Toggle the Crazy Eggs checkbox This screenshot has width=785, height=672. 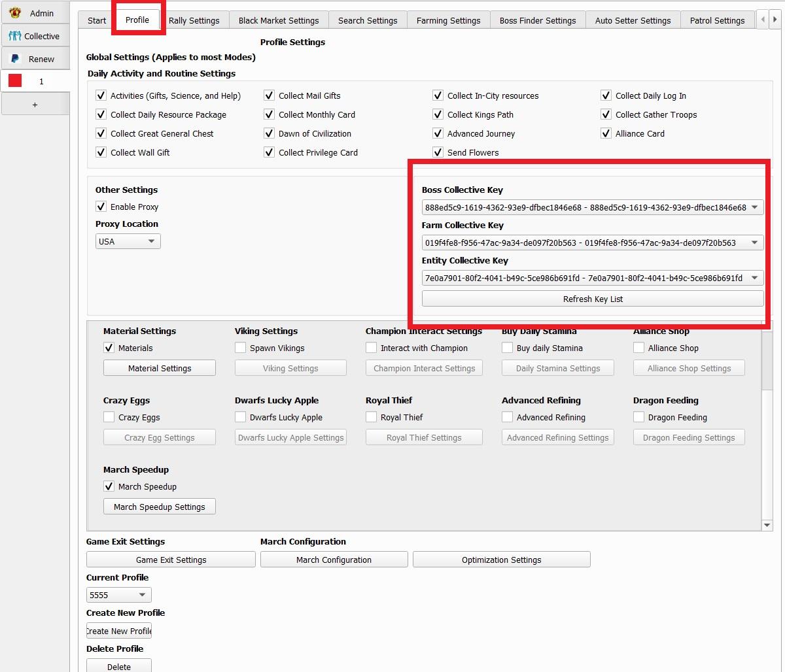pyautogui.click(x=109, y=417)
